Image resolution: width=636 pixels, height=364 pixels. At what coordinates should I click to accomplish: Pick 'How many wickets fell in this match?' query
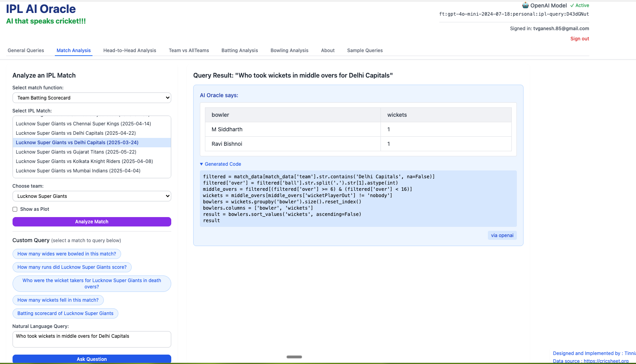click(58, 300)
